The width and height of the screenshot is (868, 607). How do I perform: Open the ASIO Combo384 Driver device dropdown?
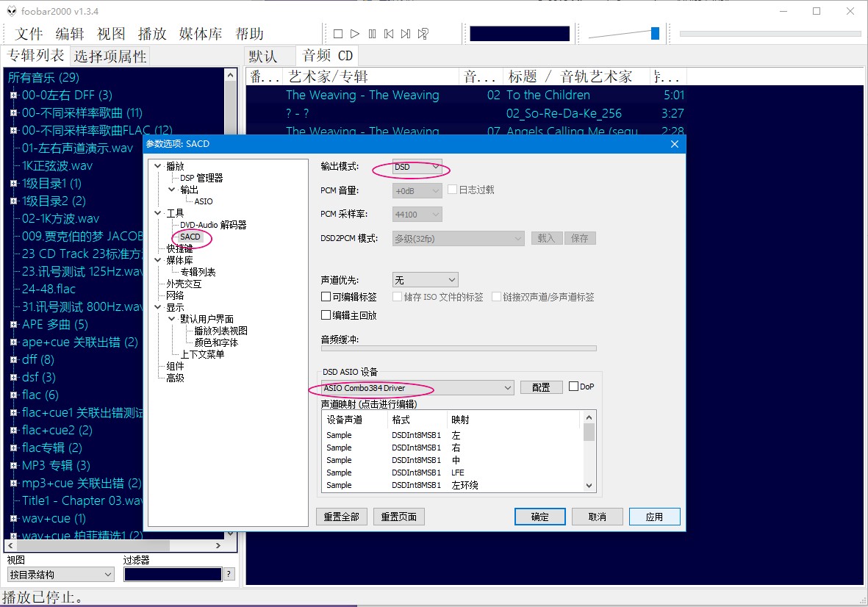click(x=417, y=388)
